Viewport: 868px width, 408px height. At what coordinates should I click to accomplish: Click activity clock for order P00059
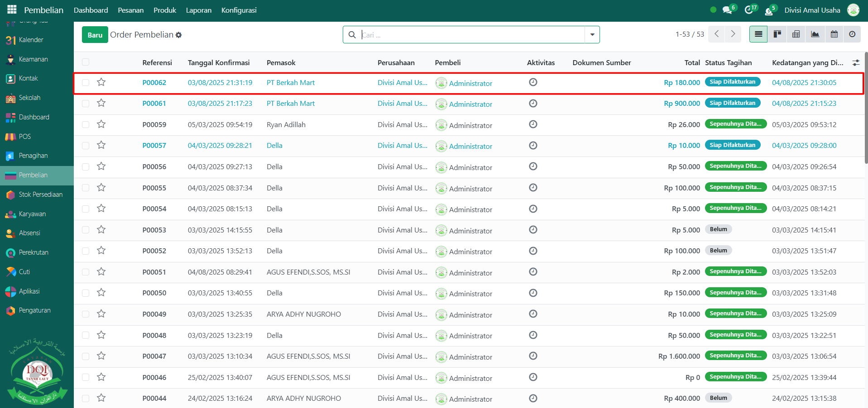click(x=533, y=124)
